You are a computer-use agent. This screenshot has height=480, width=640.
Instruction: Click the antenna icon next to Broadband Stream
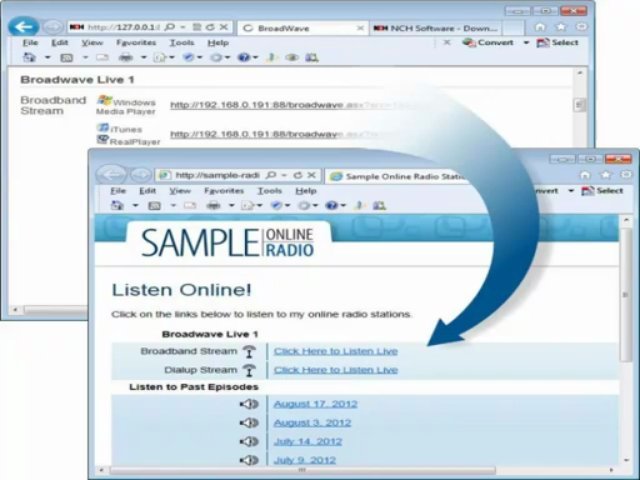[x=249, y=352]
